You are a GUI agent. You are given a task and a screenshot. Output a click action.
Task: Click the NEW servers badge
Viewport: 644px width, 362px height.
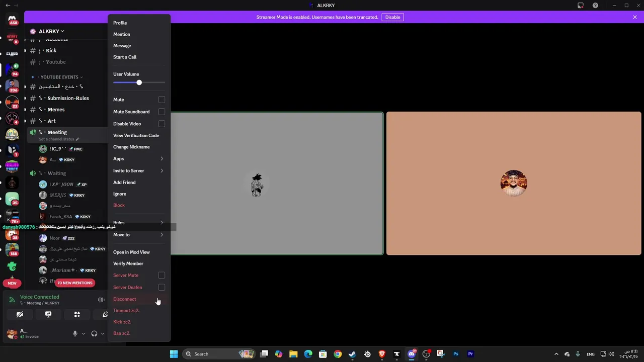[x=12, y=283]
